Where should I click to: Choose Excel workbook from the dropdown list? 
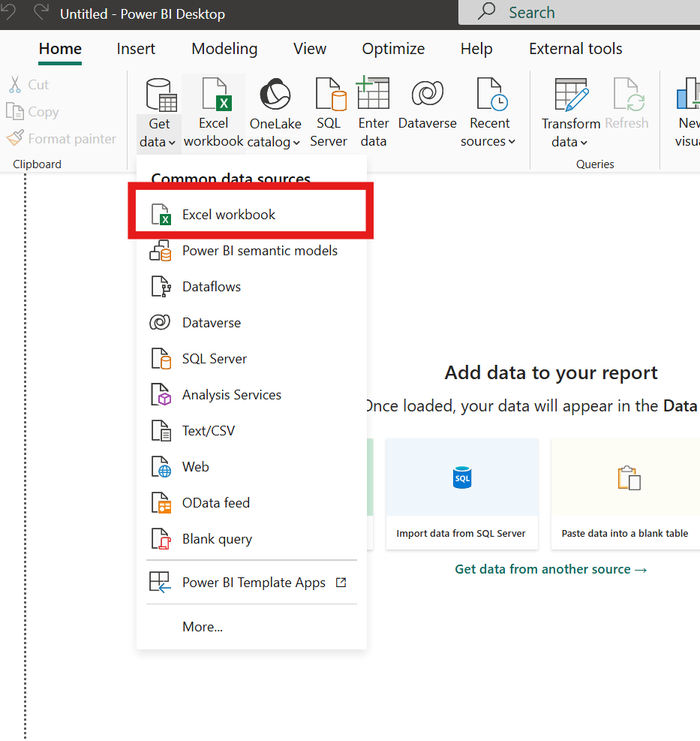[251, 215]
